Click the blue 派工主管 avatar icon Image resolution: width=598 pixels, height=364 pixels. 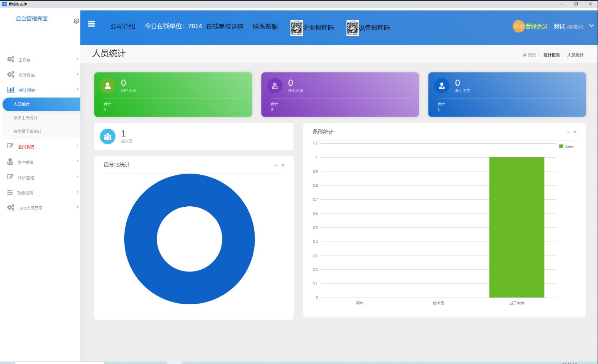pos(442,86)
